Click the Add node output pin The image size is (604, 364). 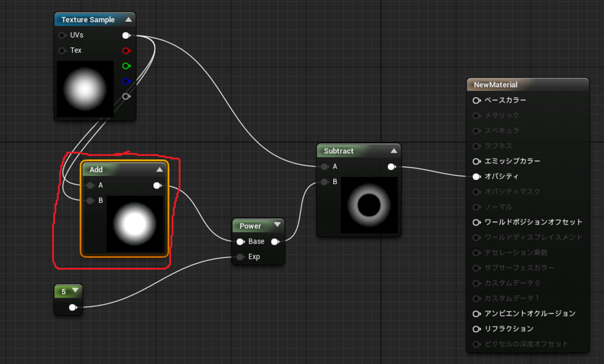tap(157, 185)
